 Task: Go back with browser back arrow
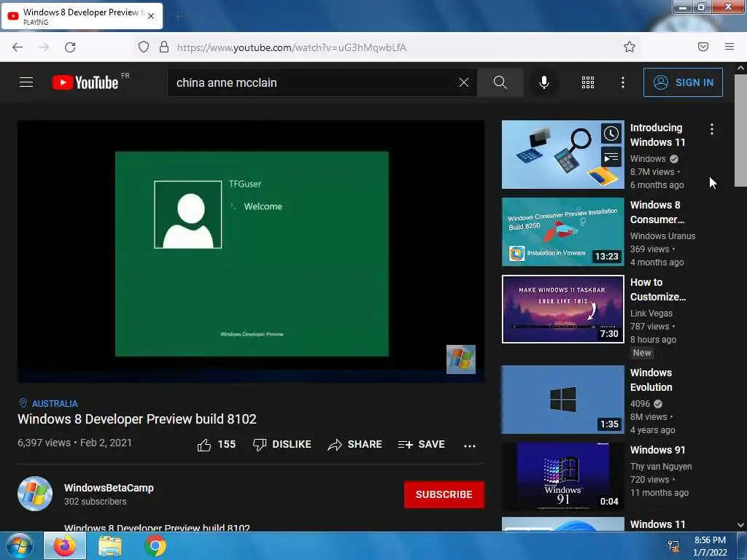(x=18, y=47)
